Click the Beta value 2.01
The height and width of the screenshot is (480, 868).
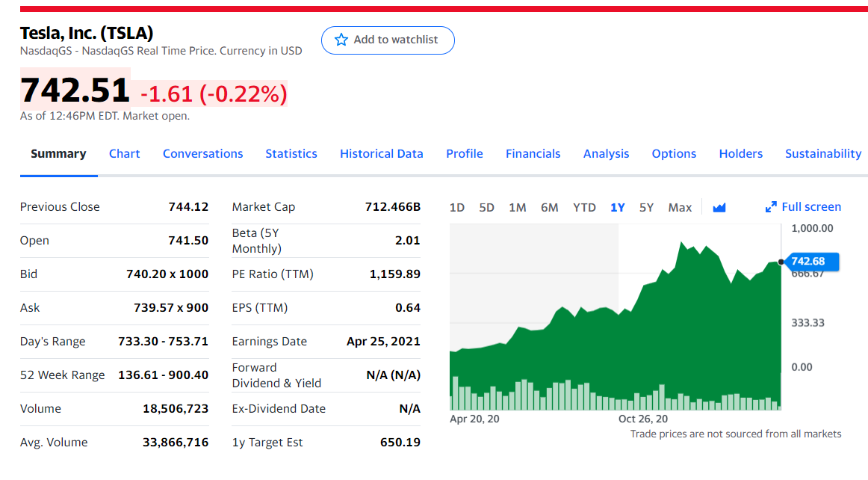coord(407,241)
